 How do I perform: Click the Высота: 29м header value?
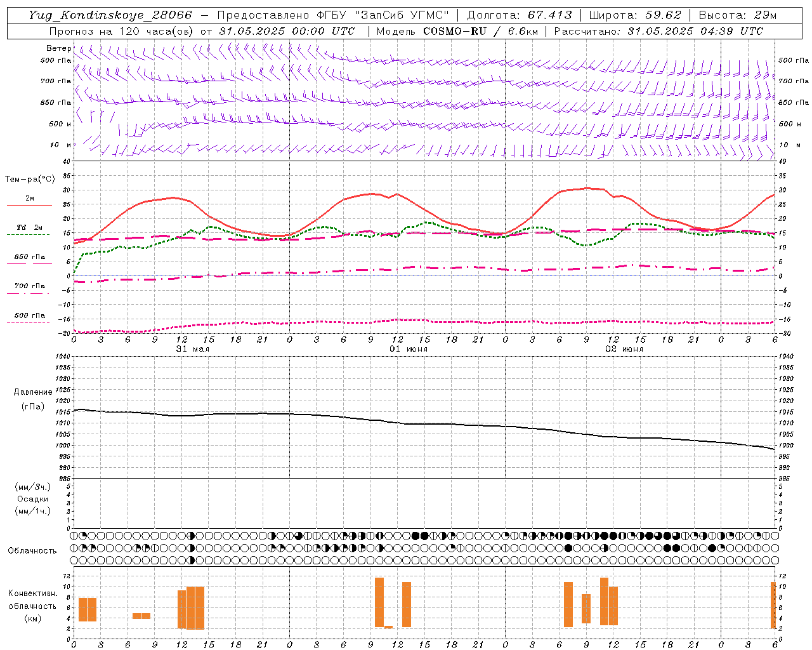tap(737, 15)
